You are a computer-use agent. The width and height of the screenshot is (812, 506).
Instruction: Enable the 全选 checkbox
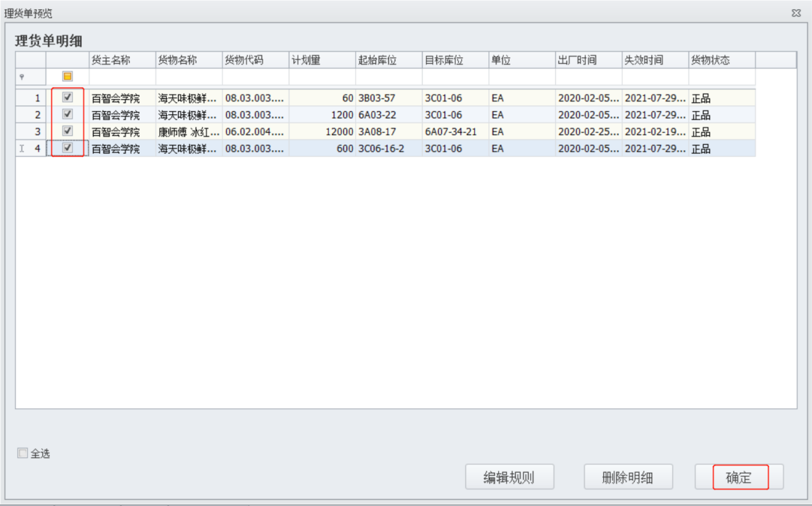(x=23, y=453)
